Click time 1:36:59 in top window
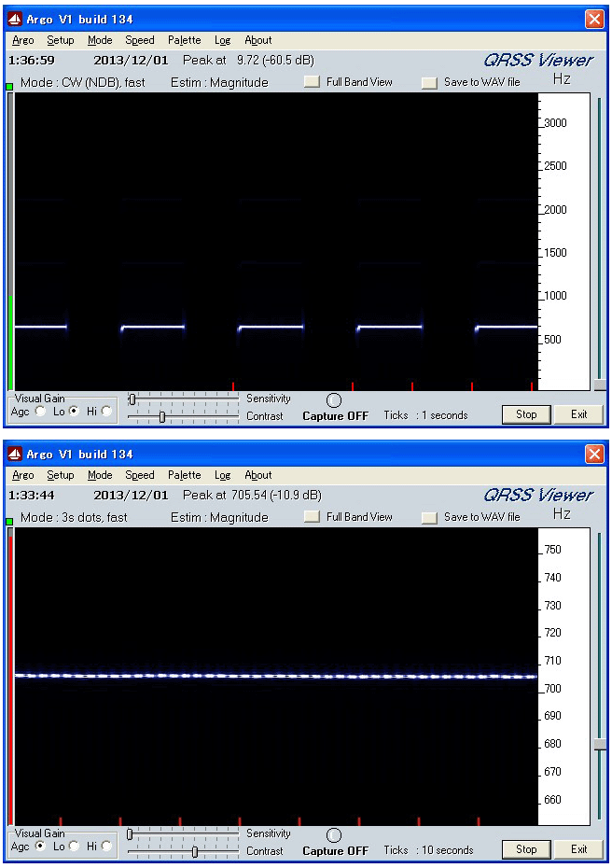 pyautogui.click(x=32, y=61)
